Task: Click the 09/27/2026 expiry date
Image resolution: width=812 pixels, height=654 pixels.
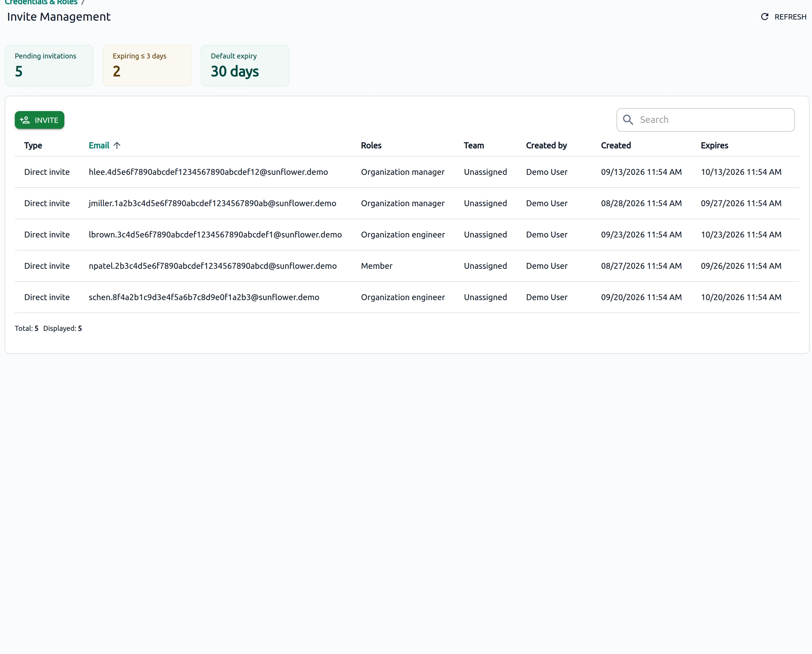Action: click(741, 204)
